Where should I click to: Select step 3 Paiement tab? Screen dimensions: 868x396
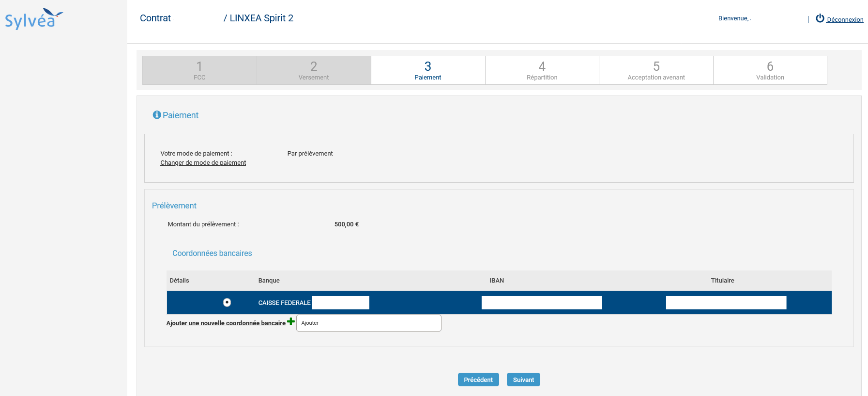428,70
